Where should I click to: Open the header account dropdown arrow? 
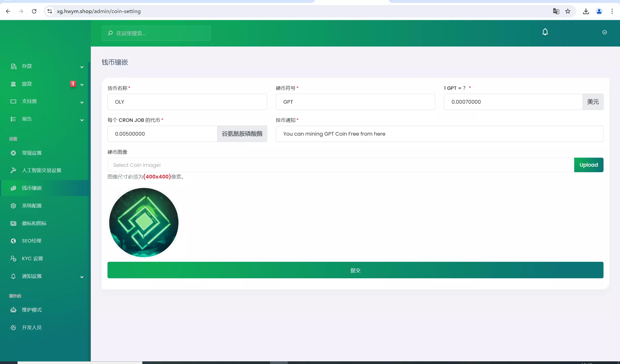coord(604,32)
